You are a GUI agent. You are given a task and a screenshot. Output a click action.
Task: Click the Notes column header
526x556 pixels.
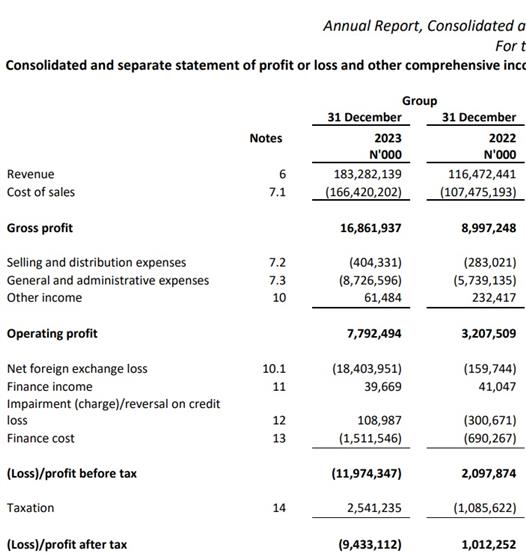[x=266, y=138]
